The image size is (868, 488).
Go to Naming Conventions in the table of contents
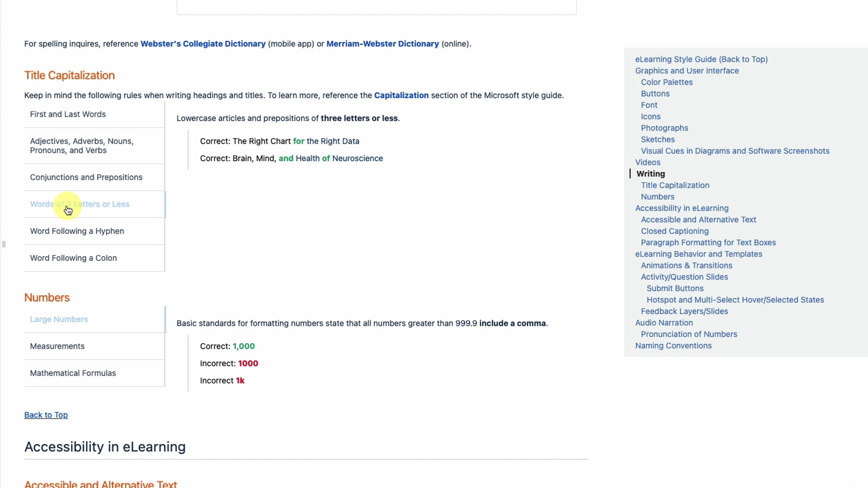673,346
